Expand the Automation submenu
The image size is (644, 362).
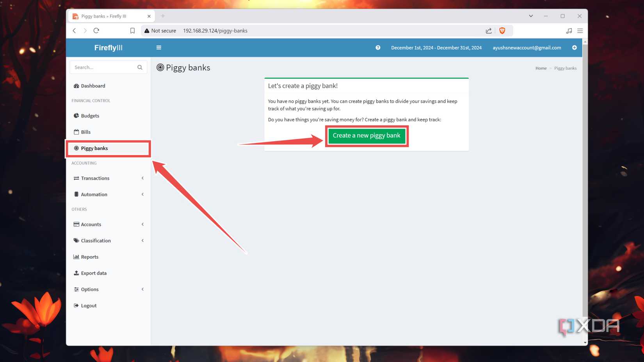(108, 194)
